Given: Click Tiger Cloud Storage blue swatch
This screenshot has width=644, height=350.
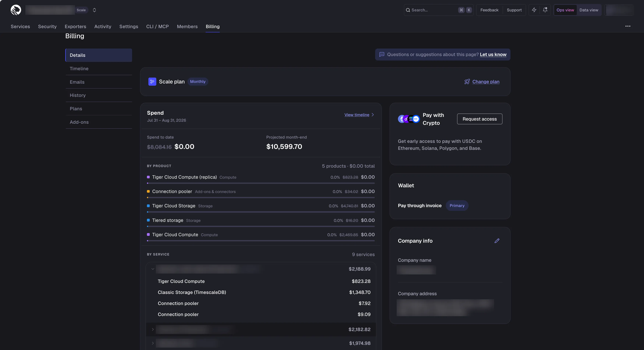Looking at the screenshot, I should coord(148,206).
